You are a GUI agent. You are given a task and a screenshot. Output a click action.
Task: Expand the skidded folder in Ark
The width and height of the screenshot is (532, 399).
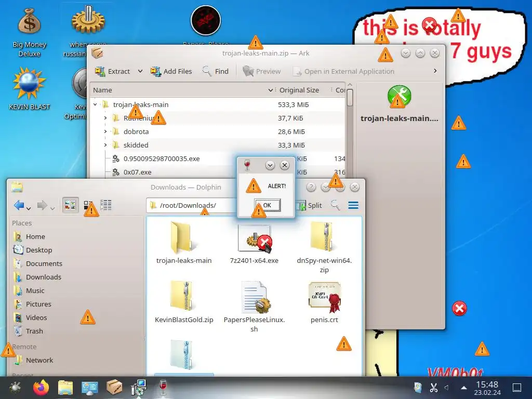[x=105, y=145]
